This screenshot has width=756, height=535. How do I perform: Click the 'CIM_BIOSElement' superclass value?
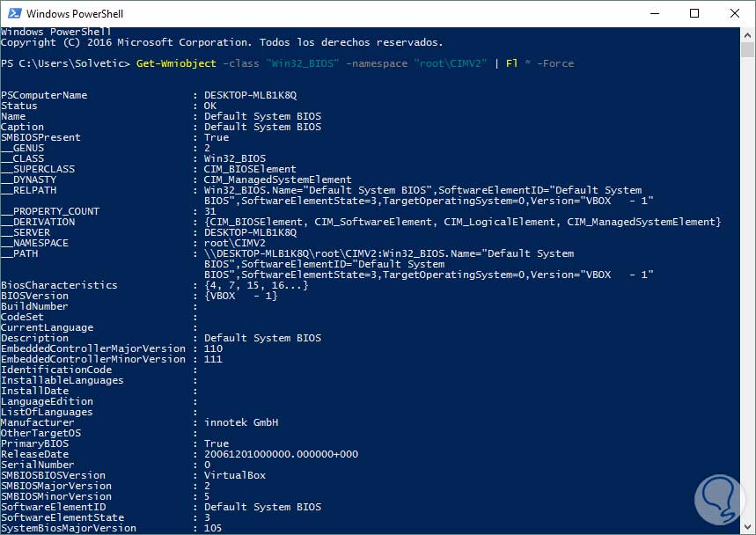click(x=250, y=169)
